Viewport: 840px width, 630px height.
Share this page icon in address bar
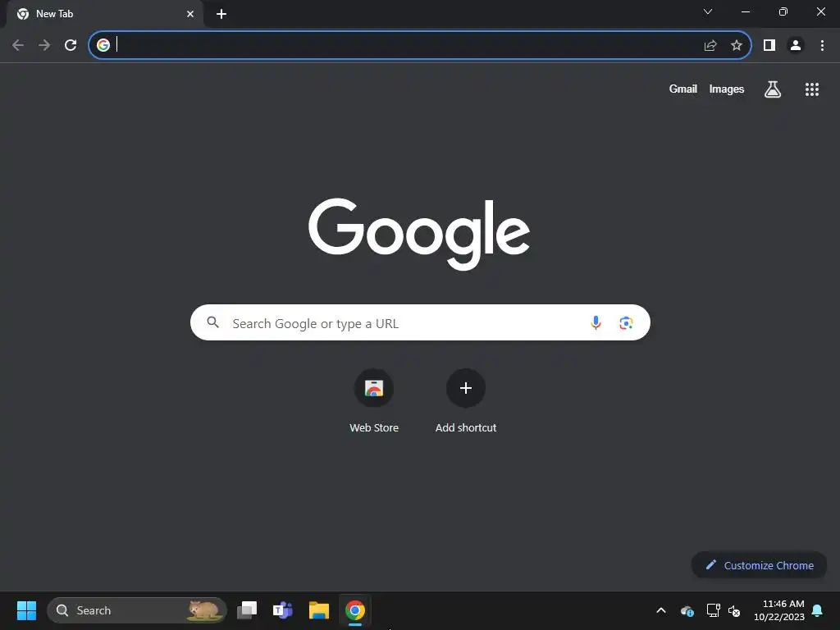710,46
